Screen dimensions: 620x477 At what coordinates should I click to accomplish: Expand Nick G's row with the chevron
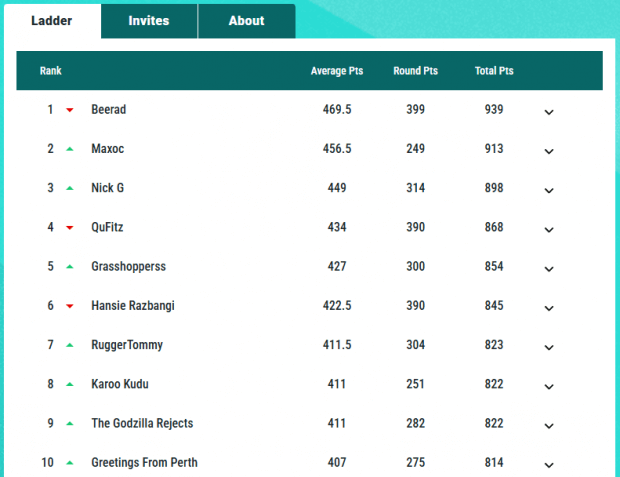point(548,190)
